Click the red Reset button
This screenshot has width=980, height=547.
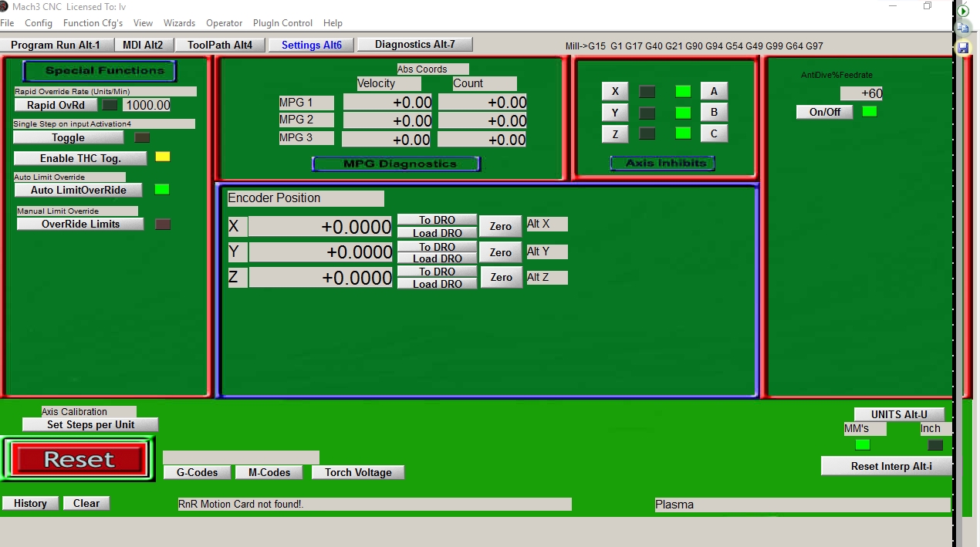click(79, 459)
